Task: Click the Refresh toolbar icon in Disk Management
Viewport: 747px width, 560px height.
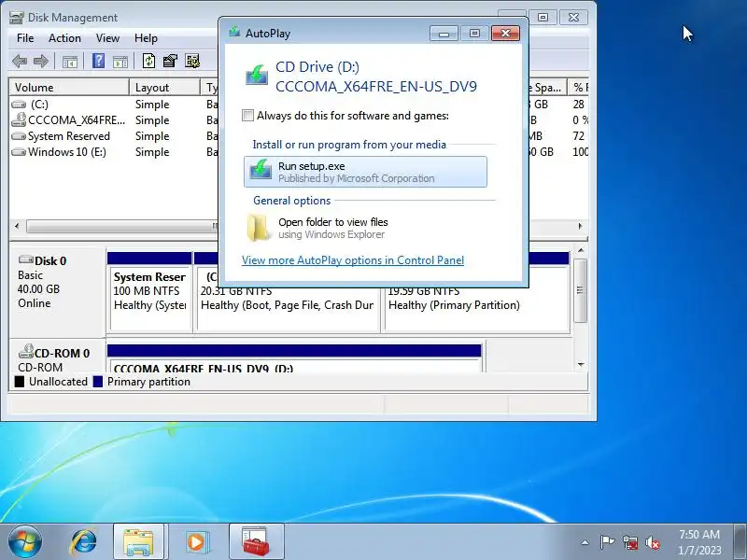Action: pyautogui.click(x=148, y=61)
